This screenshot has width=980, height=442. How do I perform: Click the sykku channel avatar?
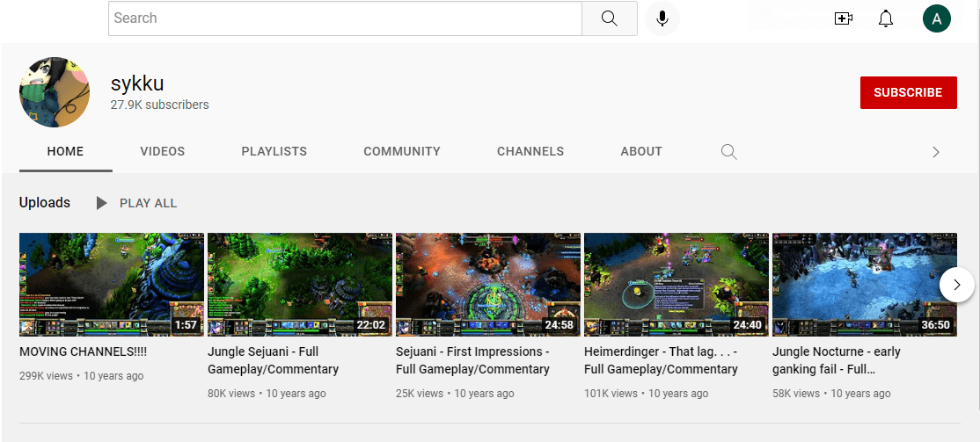coord(55,91)
